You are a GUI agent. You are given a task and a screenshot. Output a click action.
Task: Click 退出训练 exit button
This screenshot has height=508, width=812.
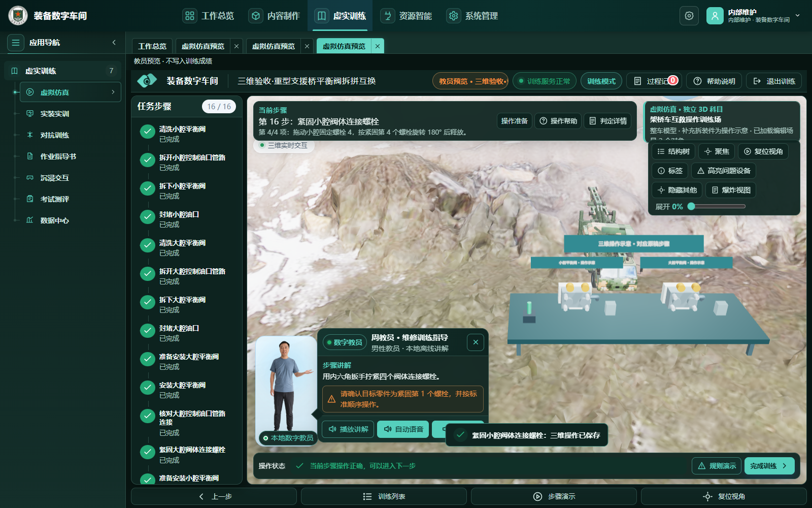click(774, 81)
